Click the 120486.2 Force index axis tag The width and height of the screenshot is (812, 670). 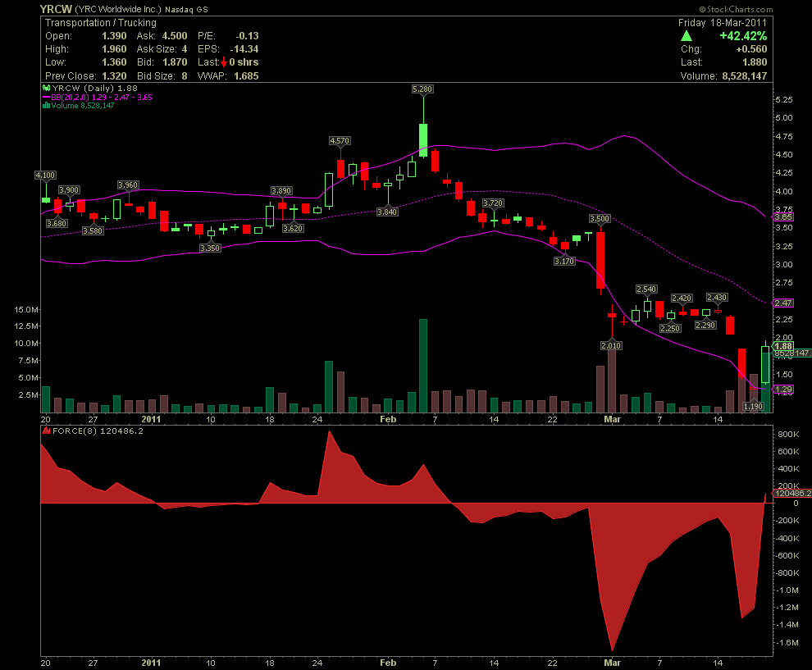click(x=792, y=494)
